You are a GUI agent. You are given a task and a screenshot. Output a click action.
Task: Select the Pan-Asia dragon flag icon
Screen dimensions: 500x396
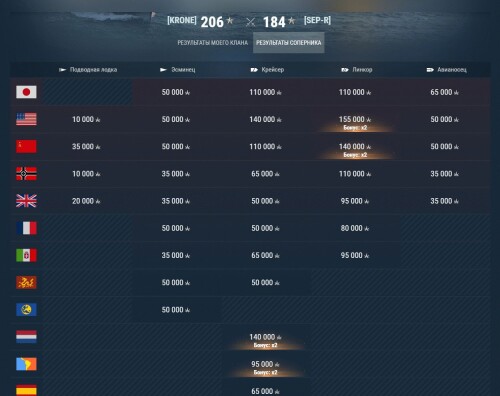tap(26, 282)
